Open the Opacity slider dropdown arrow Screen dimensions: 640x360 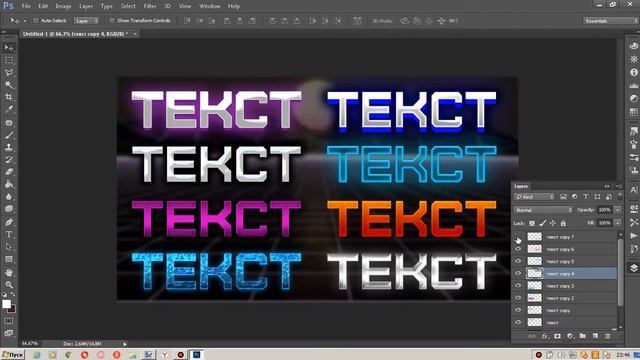point(618,210)
